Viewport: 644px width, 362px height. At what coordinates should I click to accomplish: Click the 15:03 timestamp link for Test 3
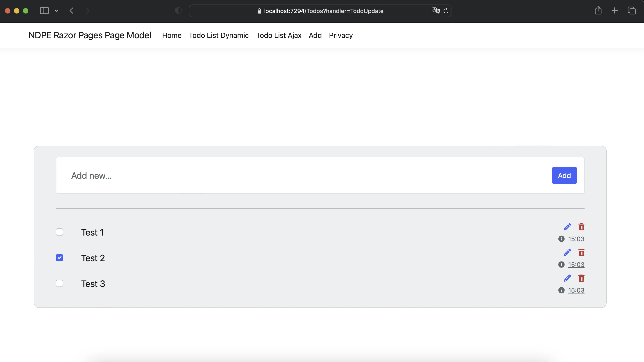point(576,290)
